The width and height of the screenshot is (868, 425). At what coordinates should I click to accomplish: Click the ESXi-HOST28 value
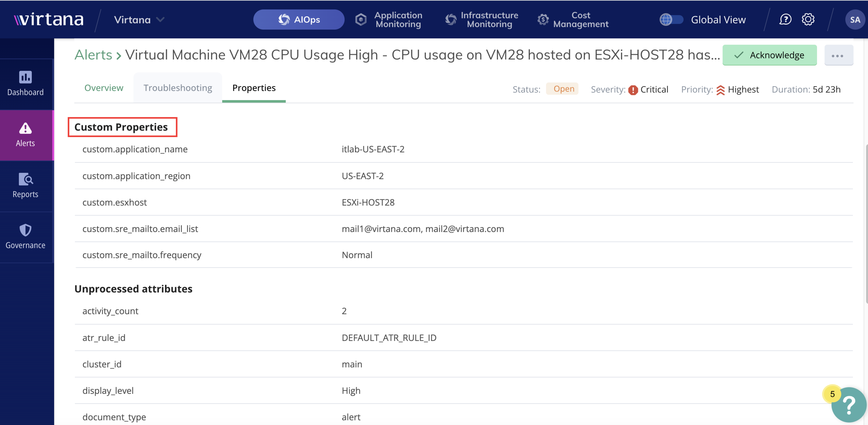click(368, 202)
